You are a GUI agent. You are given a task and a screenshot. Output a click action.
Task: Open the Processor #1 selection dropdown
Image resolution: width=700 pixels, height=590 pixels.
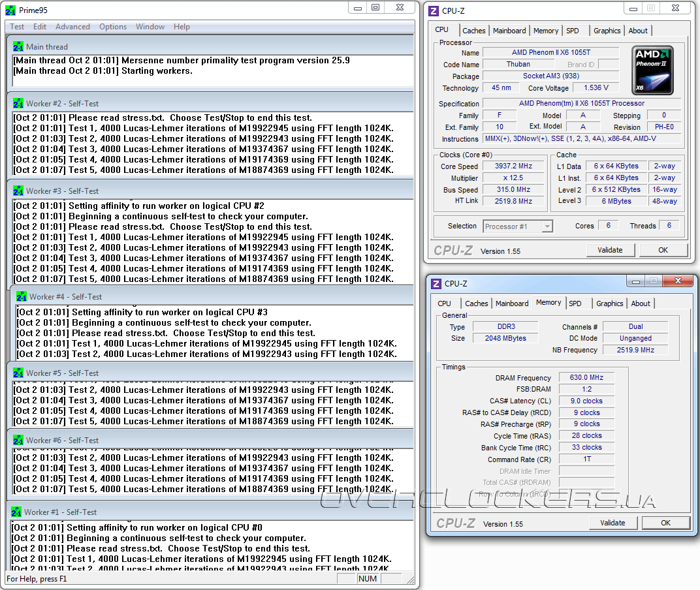[x=518, y=226]
